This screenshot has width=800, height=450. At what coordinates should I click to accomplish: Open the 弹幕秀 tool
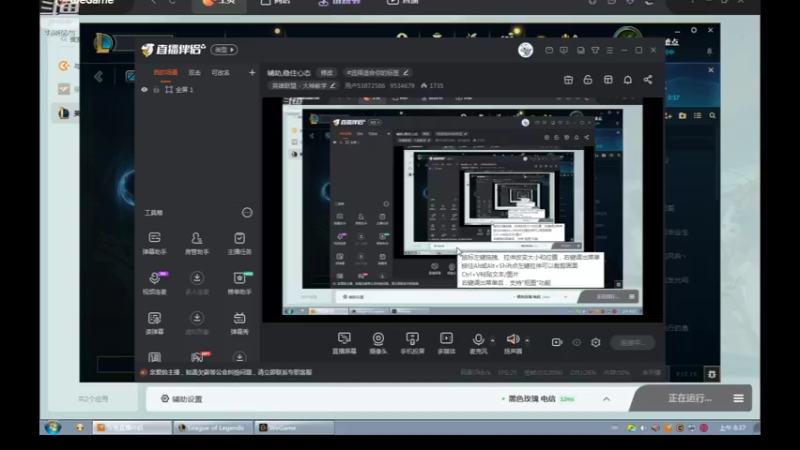[239, 323]
